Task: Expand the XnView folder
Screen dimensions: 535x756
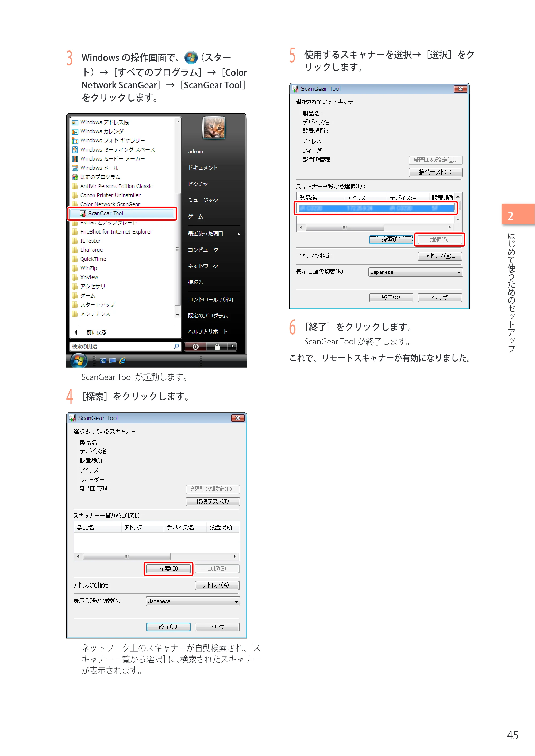Action: 85,277
